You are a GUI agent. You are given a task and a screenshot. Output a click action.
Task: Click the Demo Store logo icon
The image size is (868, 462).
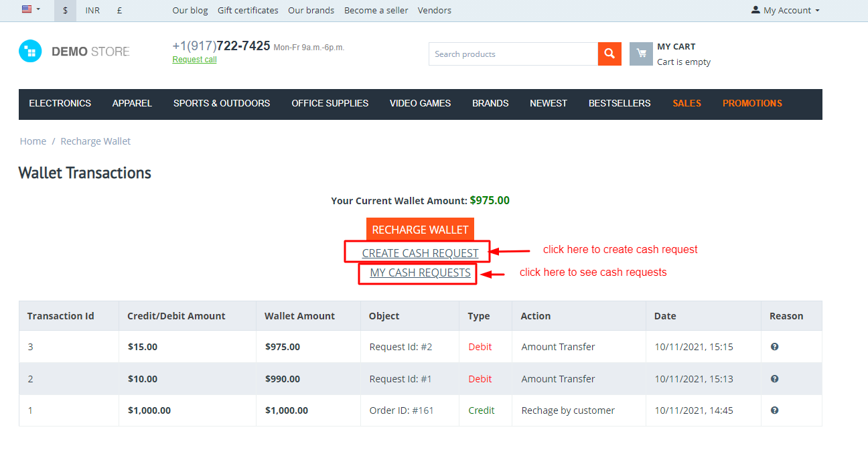[30, 52]
